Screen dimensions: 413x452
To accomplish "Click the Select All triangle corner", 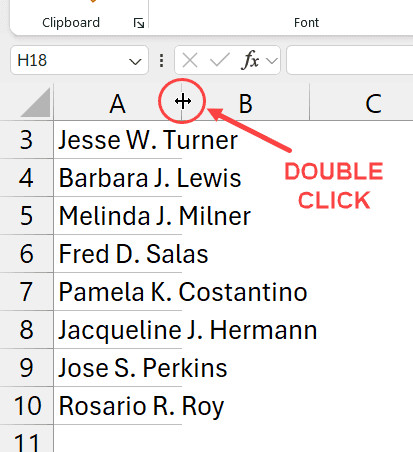I will point(36,103).
